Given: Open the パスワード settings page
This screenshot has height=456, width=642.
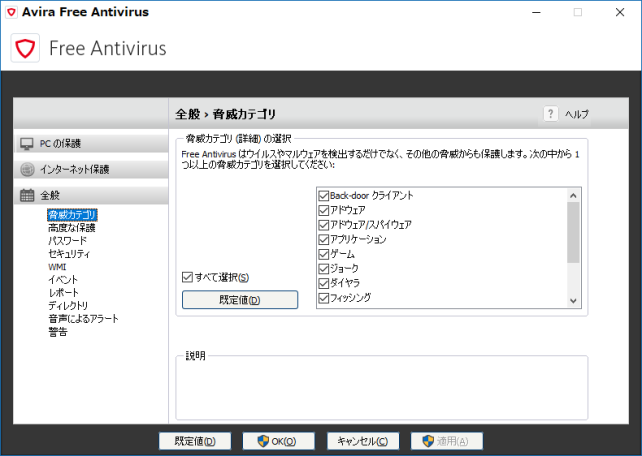Looking at the screenshot, I should (x=68, y=241).
